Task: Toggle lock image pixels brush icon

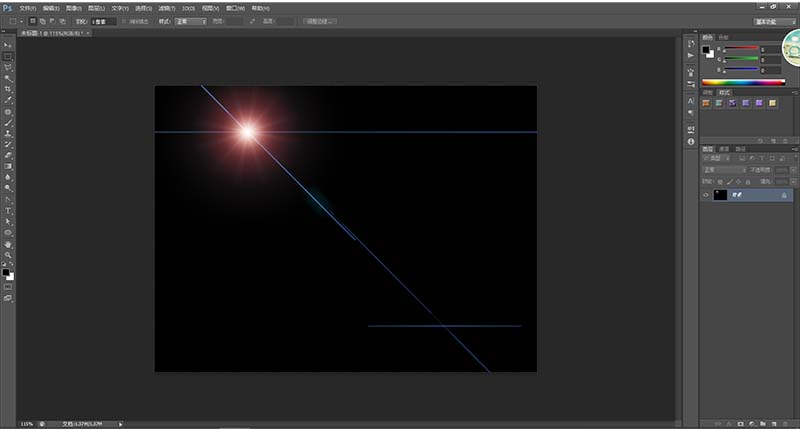Action: [730, 182]
